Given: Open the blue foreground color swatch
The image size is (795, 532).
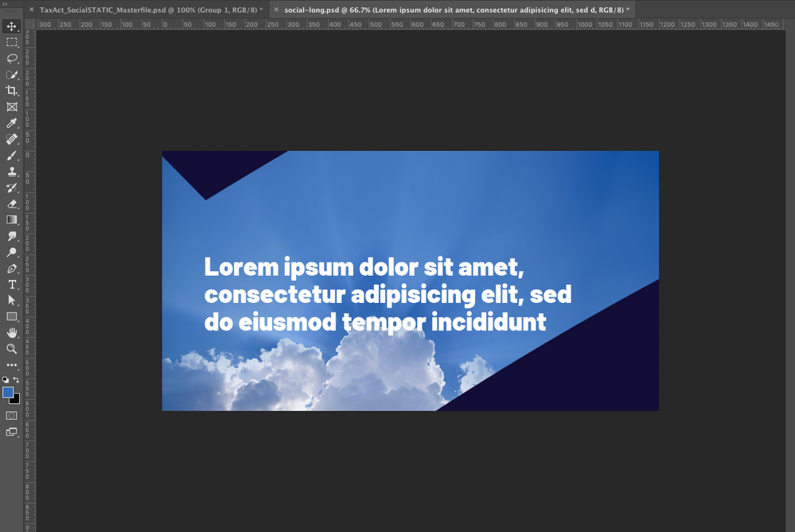Looking at the screenshot, I should click(7, 392).
